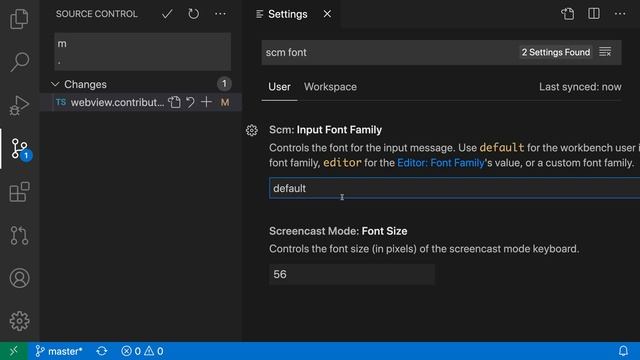Screen dimensions: 640x360
Task: Click Last synced: now label
Action: [580, 87]
